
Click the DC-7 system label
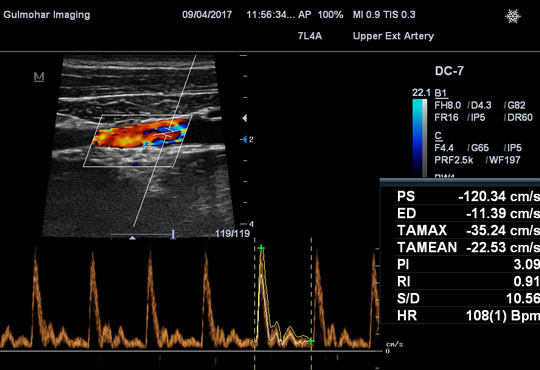pos(449,71)
